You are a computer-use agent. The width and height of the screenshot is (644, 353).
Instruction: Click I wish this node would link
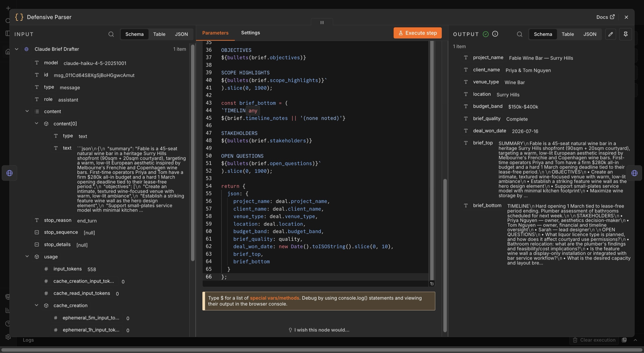pos(319,330)
